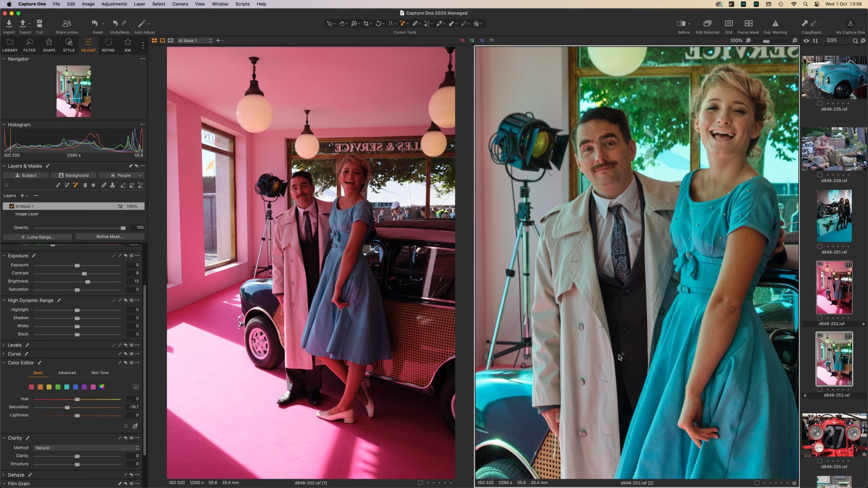Image resolution: width=868 pixels, height=488 pixels.
Task: Uncheck the AI Mask 1 layer checkbox
Action: coord(11,206)
